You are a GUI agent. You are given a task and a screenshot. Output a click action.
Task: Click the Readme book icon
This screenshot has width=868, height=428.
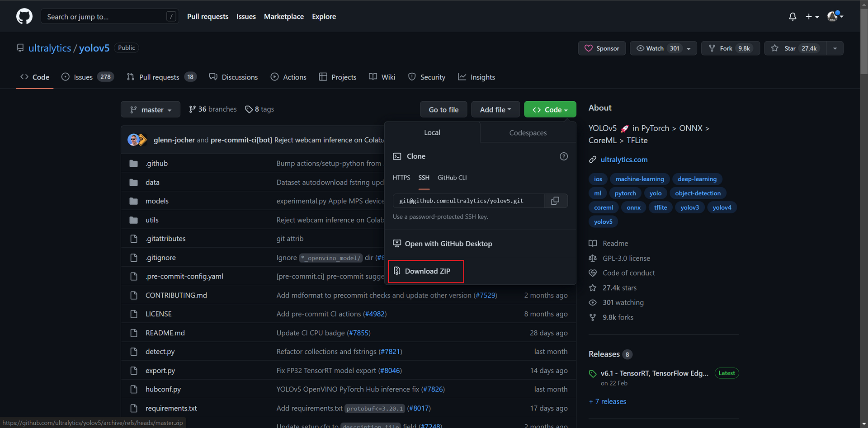(593, 244)
